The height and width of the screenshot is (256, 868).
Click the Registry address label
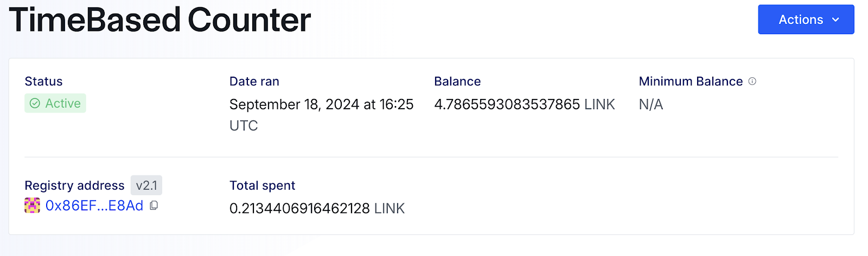tap(75, 185)
